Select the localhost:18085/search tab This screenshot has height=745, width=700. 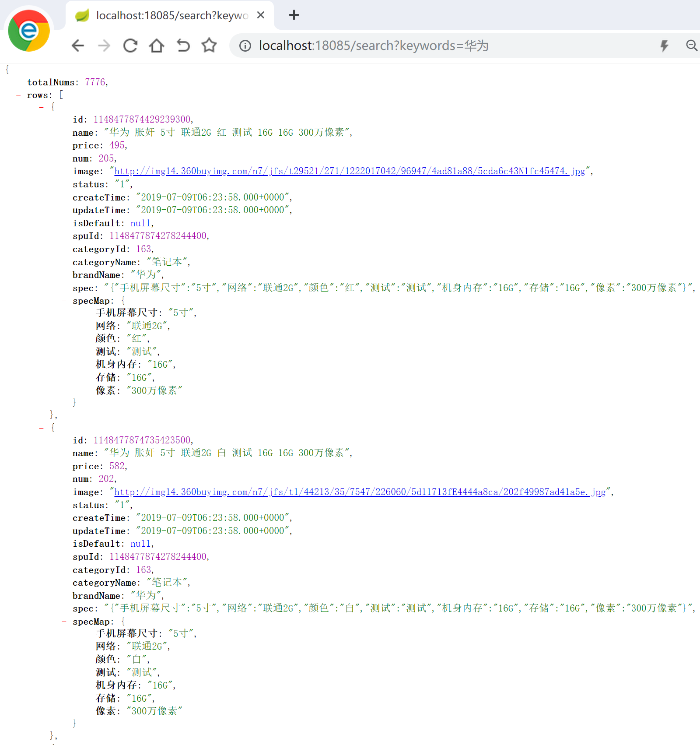[x=170, y=16]
